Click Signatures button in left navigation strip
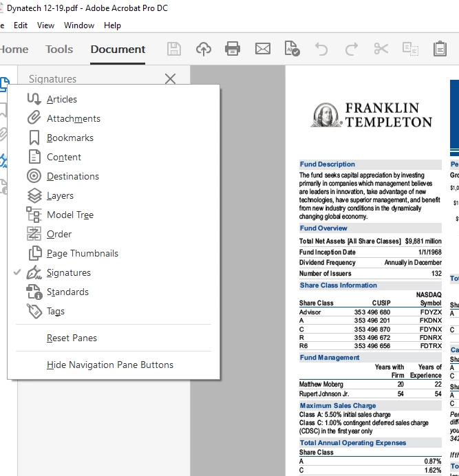This screenshot has height=476, width=459. tap(3, 160)
